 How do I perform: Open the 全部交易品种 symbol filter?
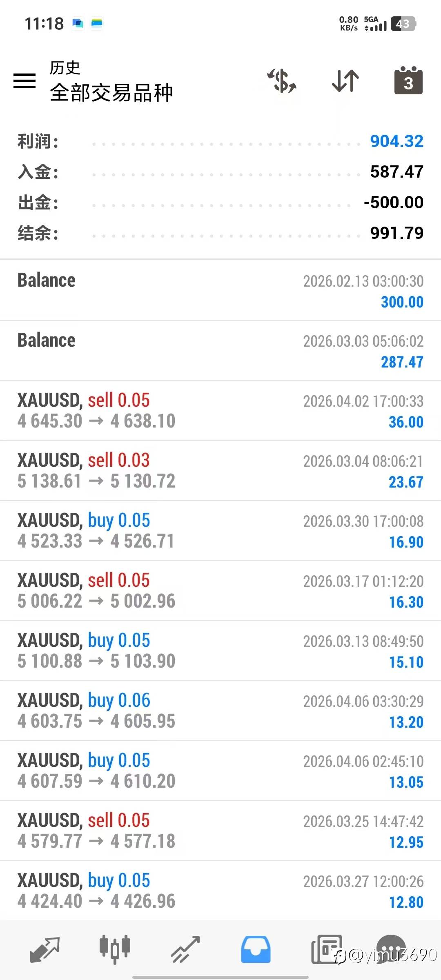coord(111,92)
